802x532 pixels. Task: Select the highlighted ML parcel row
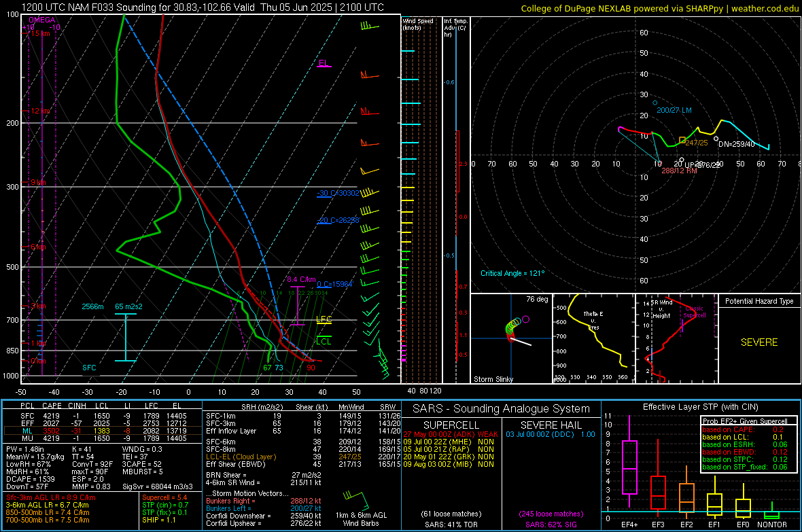pos(101,431)
